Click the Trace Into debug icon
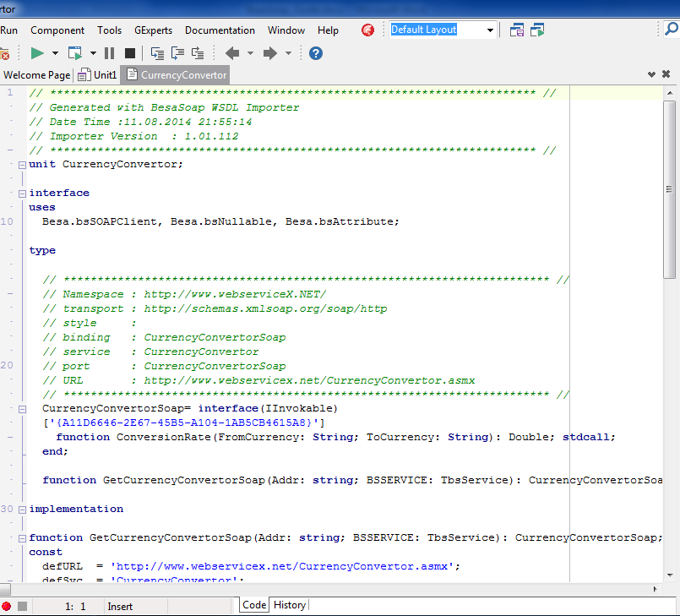This screenshot has width=680, height=616. coord(157,53)
